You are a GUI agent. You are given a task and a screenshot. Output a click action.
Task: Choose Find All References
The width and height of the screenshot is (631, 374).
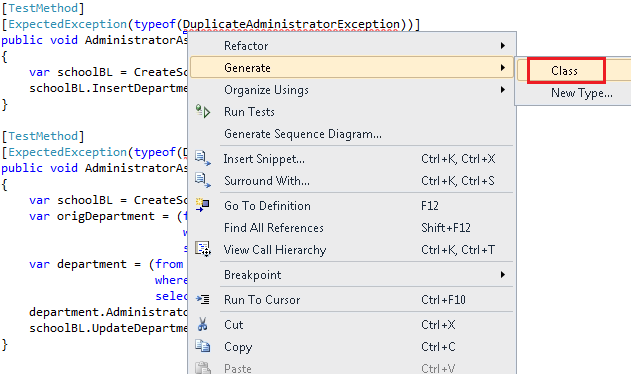point(274,228)
